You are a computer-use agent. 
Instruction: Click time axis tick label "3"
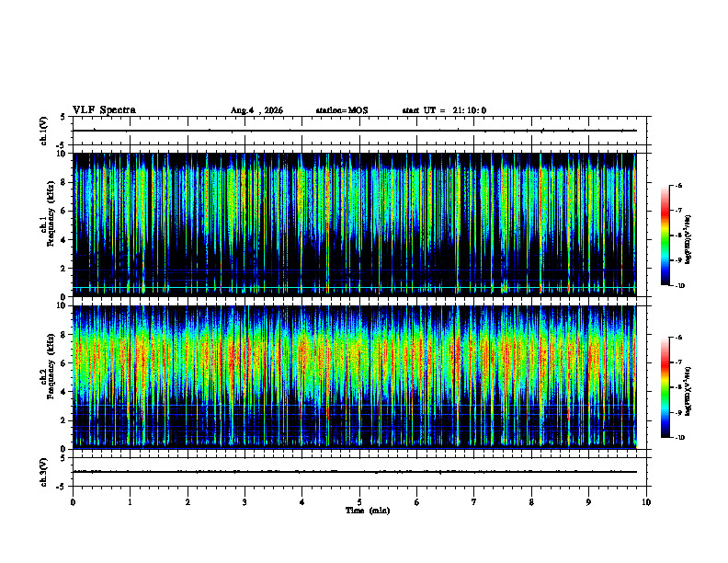pos(245,502)
